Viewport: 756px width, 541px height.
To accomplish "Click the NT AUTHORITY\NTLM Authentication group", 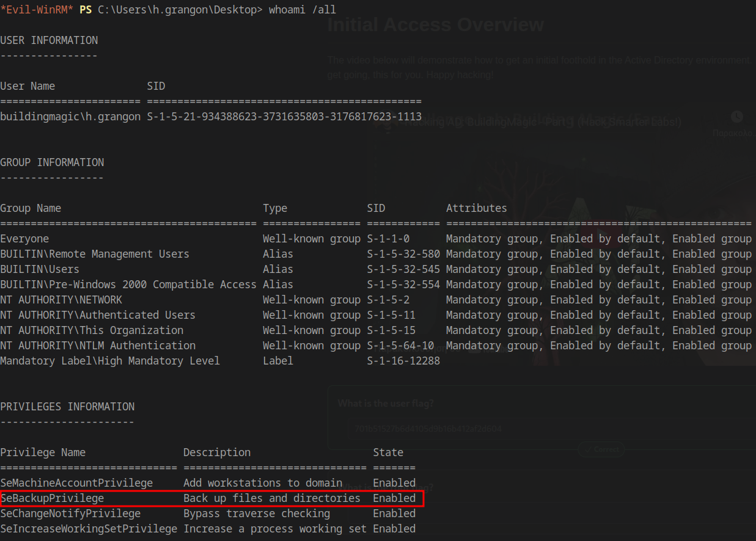I will pos(98,346).
